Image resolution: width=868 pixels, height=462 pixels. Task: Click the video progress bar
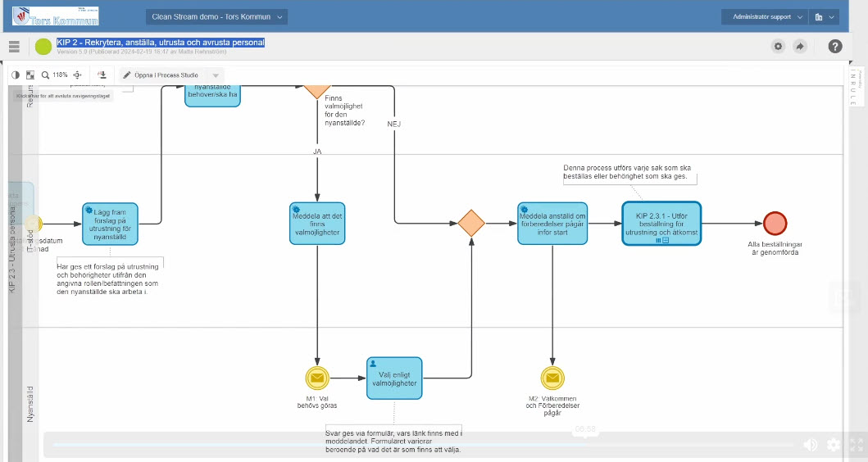pyautogui.click(x=410, y=445)
